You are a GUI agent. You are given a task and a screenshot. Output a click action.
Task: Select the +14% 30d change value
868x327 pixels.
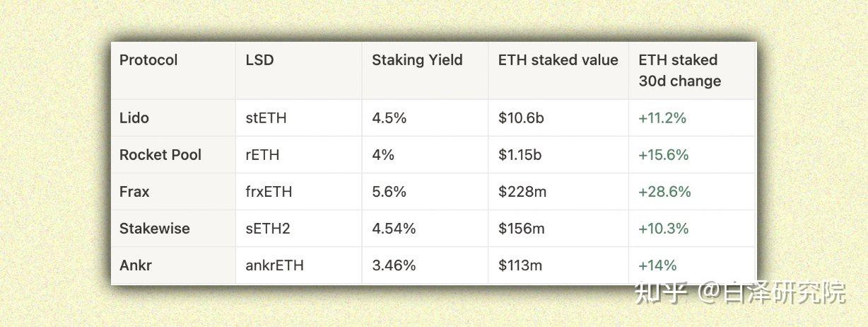[x=657, y=265]
